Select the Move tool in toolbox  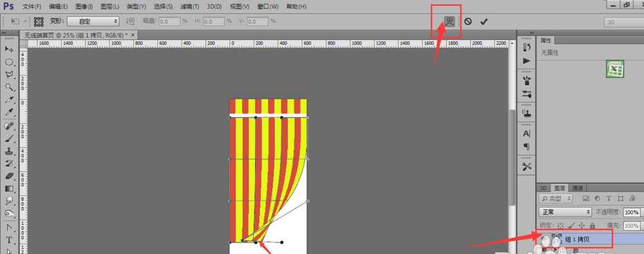(9, 50)
